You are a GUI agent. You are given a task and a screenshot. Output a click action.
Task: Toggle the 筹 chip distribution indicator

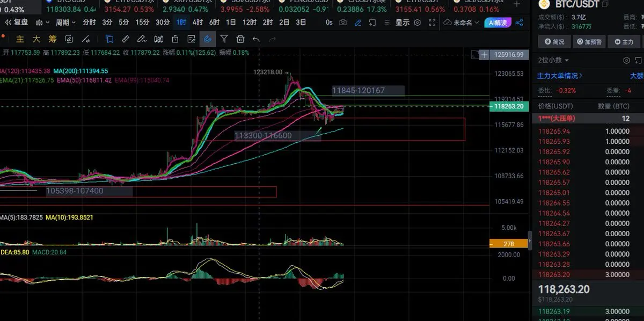(x=52, y=39)
